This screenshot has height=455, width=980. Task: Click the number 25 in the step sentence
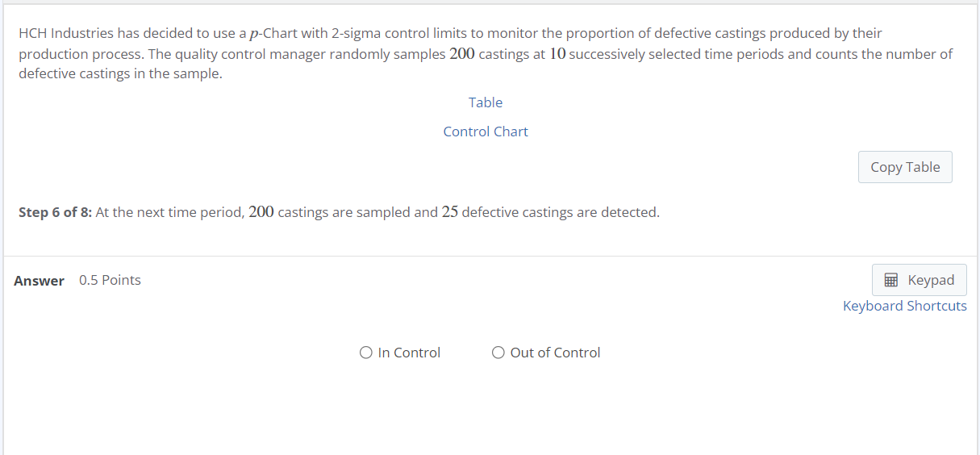click(450, 212)
